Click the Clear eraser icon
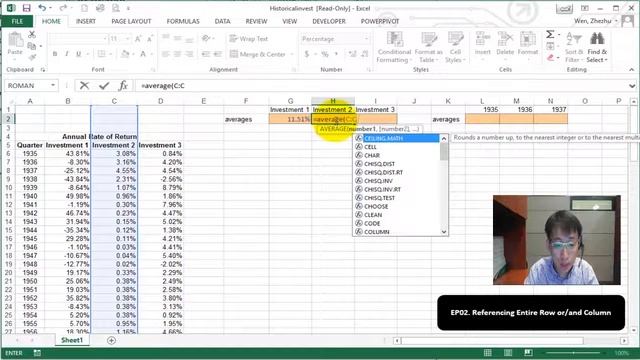Viewport: 640px width, 360px height. pyautogui.click(x=550, y=58)
